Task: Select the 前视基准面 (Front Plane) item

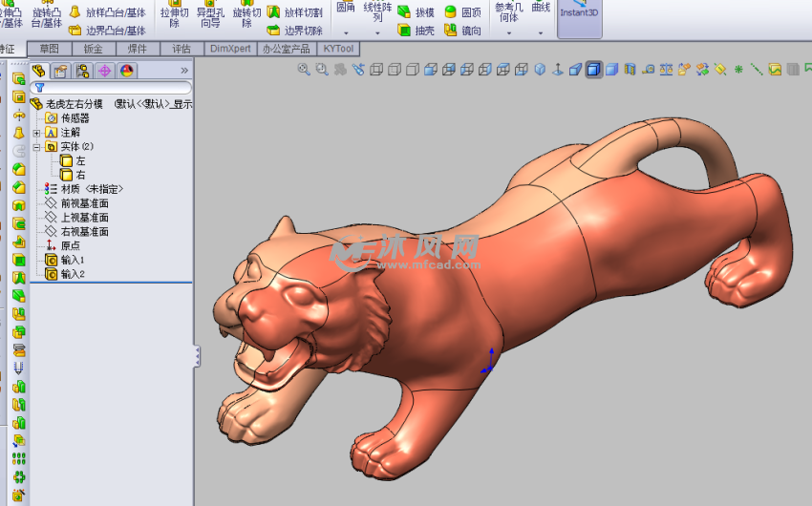Action: coord(84,203)
